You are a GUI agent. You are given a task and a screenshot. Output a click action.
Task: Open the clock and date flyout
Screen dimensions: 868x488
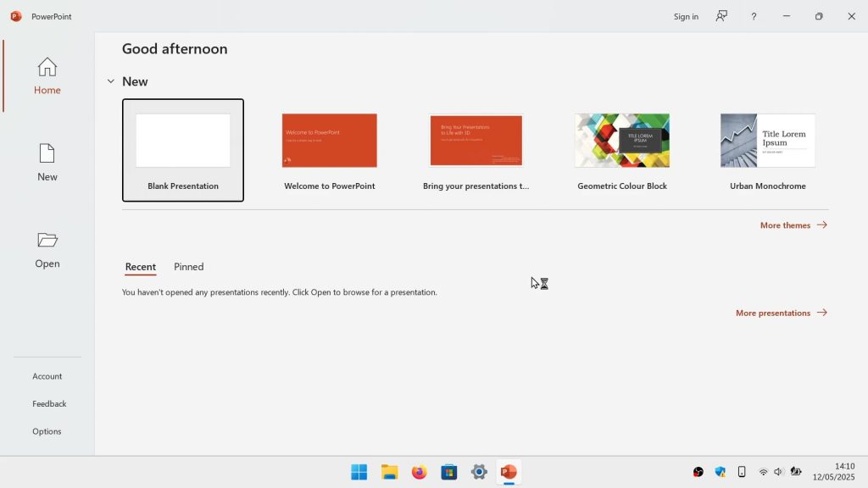(x=834, y=472)
